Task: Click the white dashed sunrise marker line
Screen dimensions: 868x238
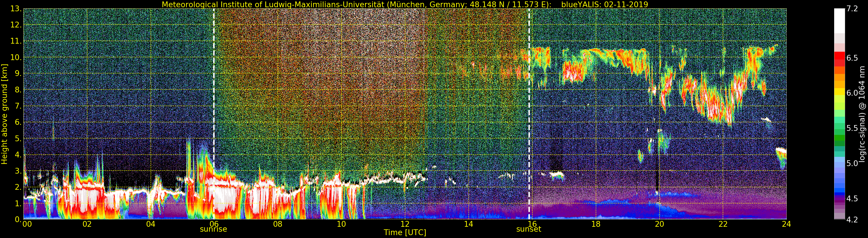Action: pos(214,114)
